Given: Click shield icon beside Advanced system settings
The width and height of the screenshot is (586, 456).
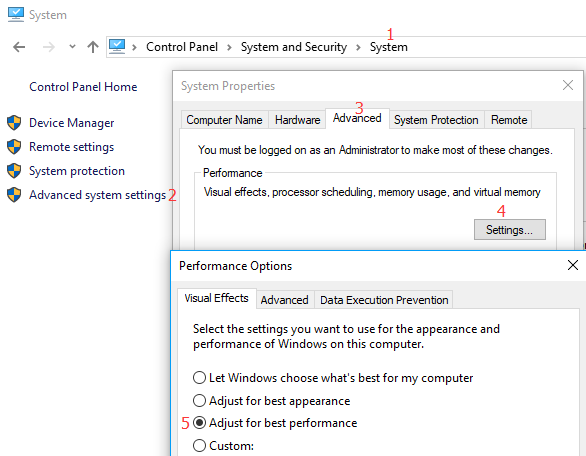Looking at the screenshot, I should click(14, 195).
